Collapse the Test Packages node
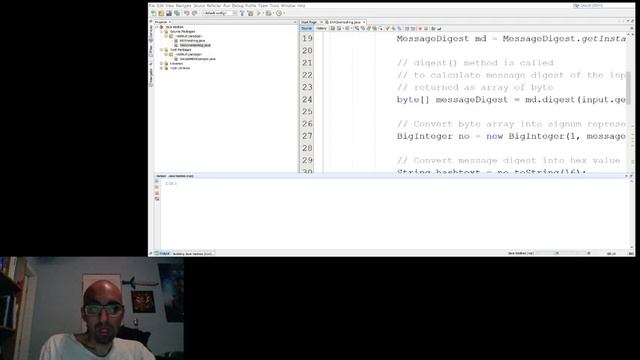The image size is (640, 360). pyautogui.click(x=162, y=50)
